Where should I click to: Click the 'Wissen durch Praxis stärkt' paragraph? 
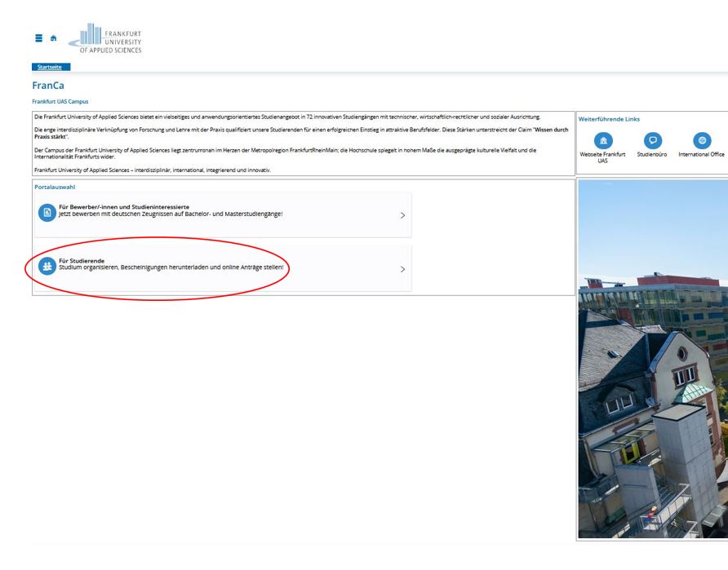pos(301,133)
